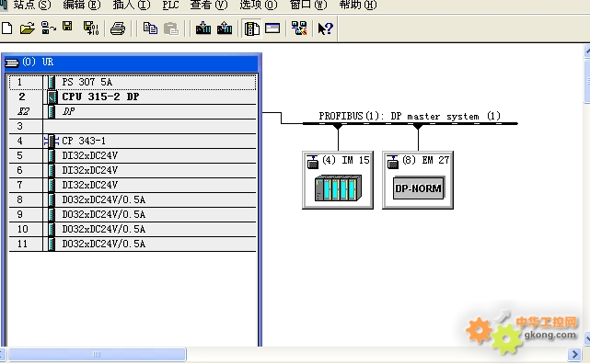Click the PS 307 5A module icon
This screenshot has height=364, width=590.
pos(52,82)
